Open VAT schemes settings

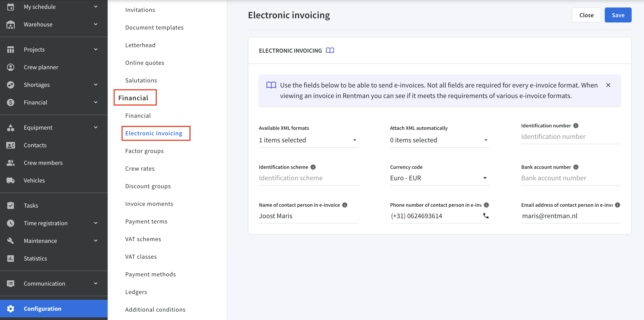[x=143, y=239]
